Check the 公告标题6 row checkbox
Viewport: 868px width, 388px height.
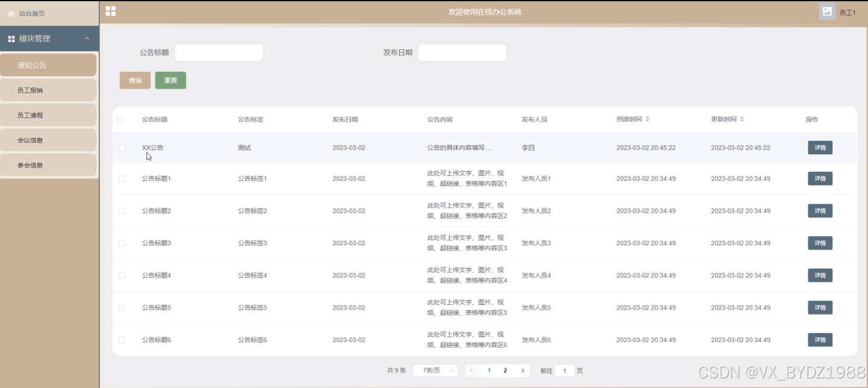point(122,340)
